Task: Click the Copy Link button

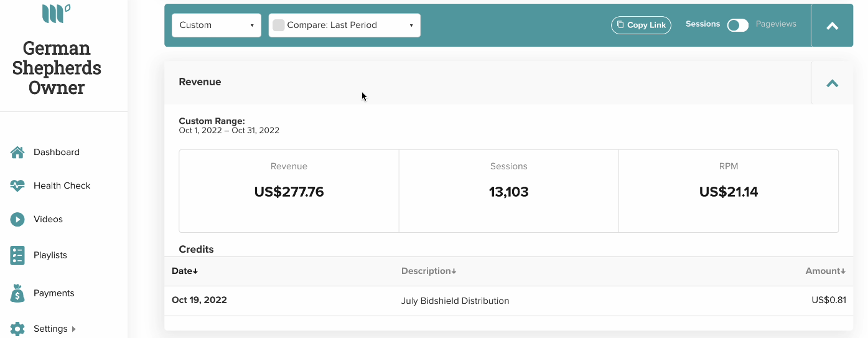Action: (641, 25)
